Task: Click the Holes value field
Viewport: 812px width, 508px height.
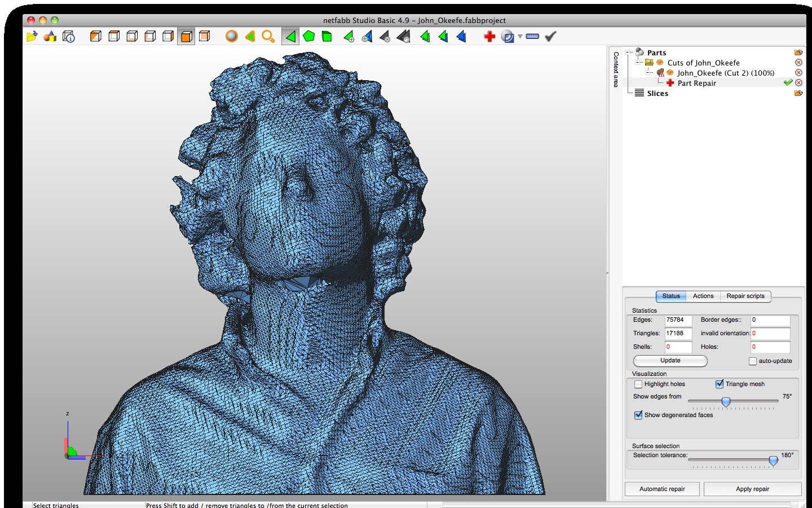Action: 770,348
